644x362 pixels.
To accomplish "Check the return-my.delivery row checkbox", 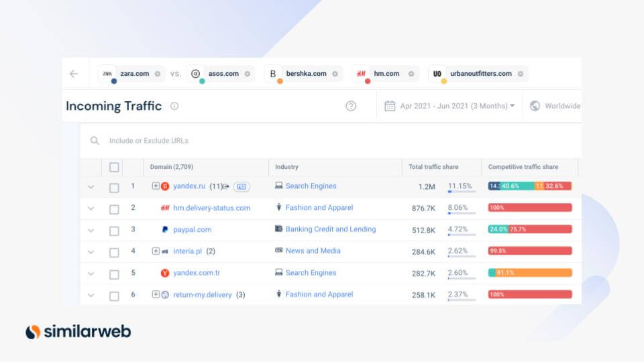I will (x=114, y=296).
